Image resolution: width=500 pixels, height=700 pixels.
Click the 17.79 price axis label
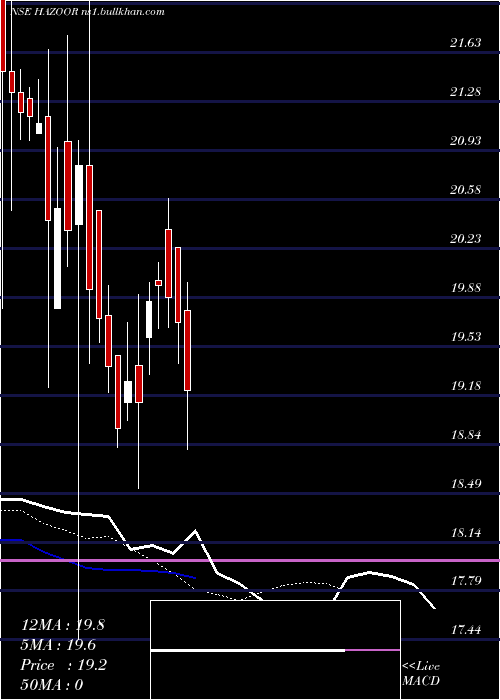click(466, 581)
